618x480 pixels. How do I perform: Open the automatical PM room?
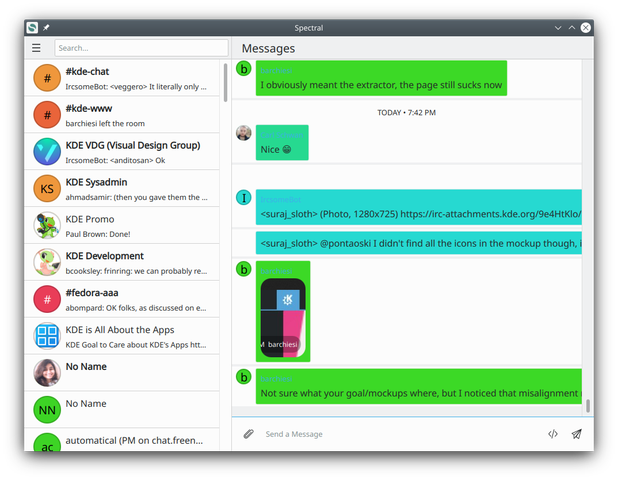tap(122, 440)
